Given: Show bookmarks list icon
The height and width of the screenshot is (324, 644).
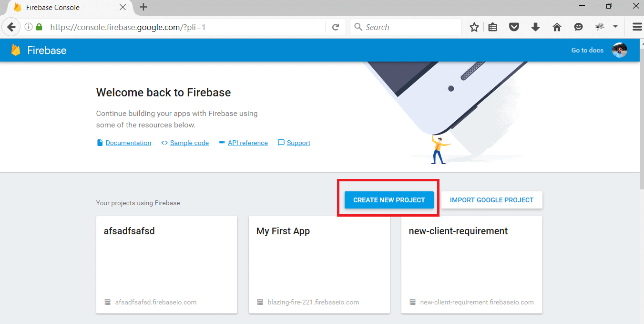Looking at the screenshot, I should tap(493, 27).
